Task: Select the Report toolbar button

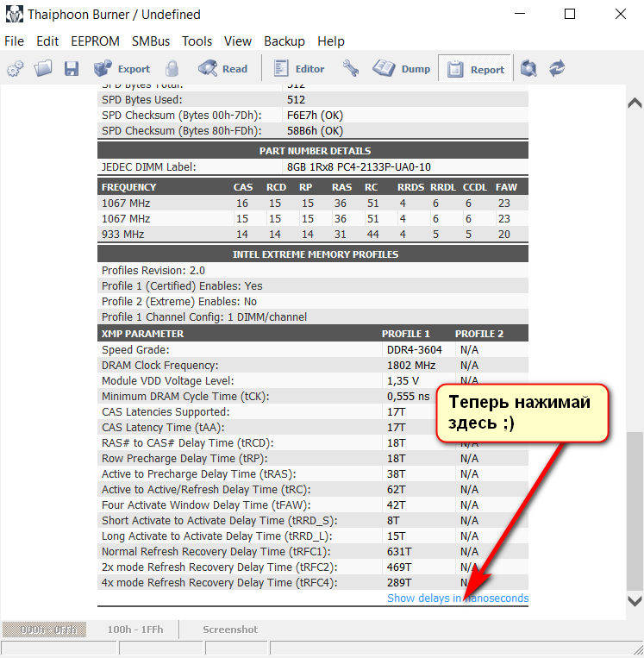Action: [x=475, y=69]
